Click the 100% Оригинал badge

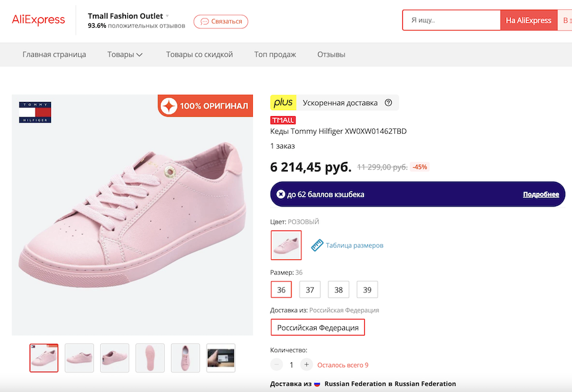click(x=205, y=106)
